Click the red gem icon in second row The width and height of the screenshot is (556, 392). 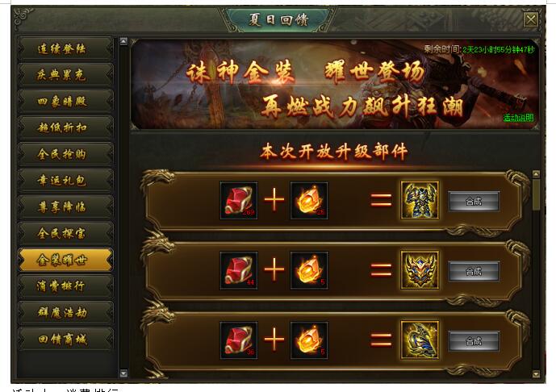(239, 271)
